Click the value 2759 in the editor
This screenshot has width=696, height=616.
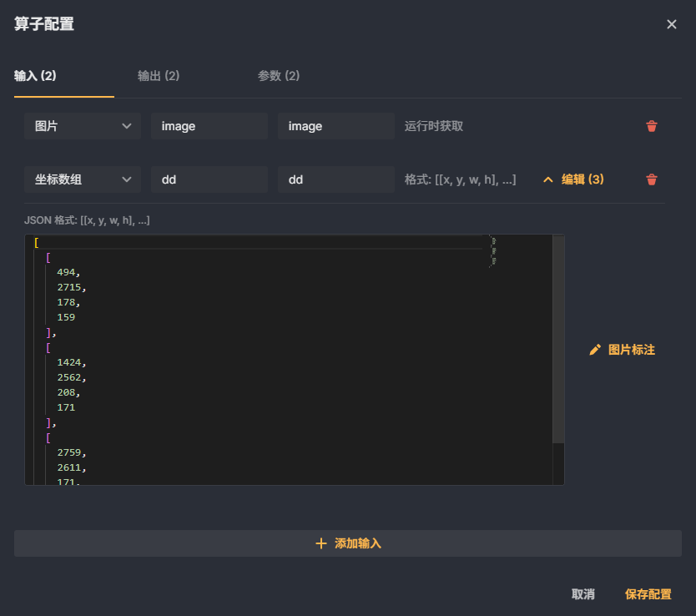click(68, 452)
